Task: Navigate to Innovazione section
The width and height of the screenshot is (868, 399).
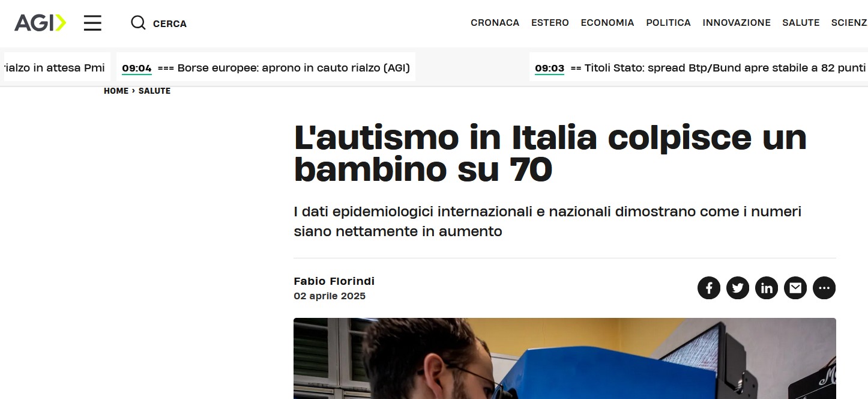Action: (x=737, y=23)
